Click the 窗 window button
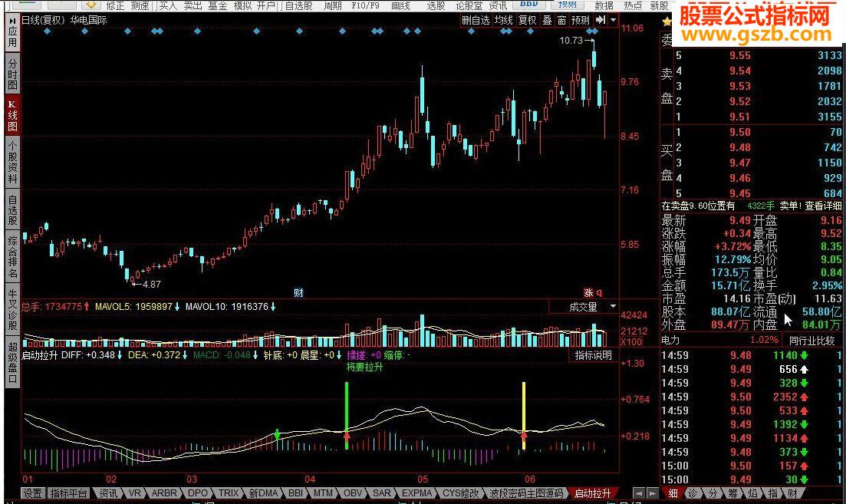The width and height of the screenshot is (846, 504). [x=561, y=20]
